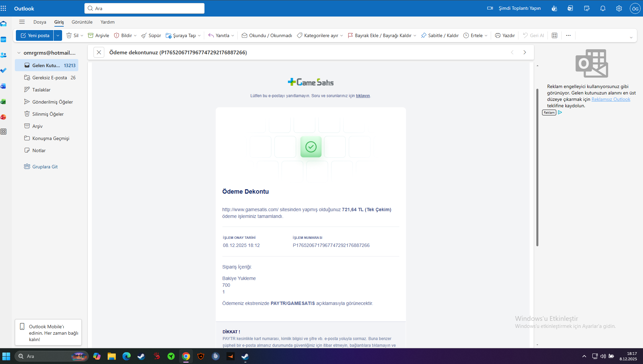Open the Windows Start menu
This screenshot has height=364, width=643.
(x=6, y=356)
